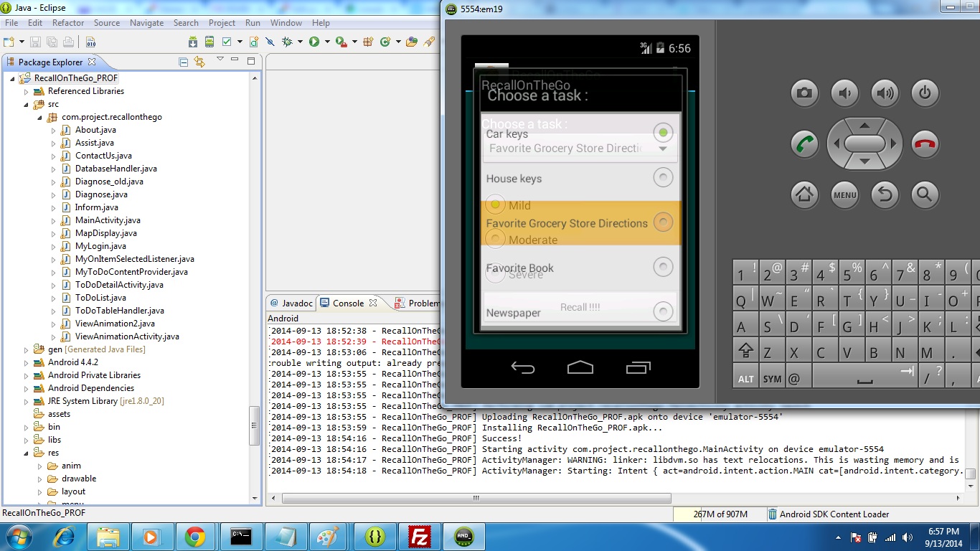Image resolution: width=980 pixels, height=551 pixels.
Task: Click the New wizard toolbar icon
Action: [x=9, y=42]
